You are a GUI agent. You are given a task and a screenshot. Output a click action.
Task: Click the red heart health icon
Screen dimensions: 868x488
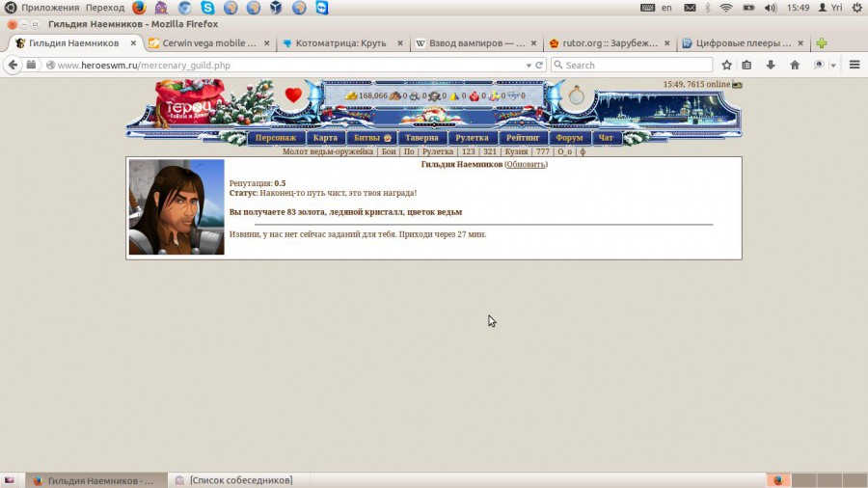point(293,95)
